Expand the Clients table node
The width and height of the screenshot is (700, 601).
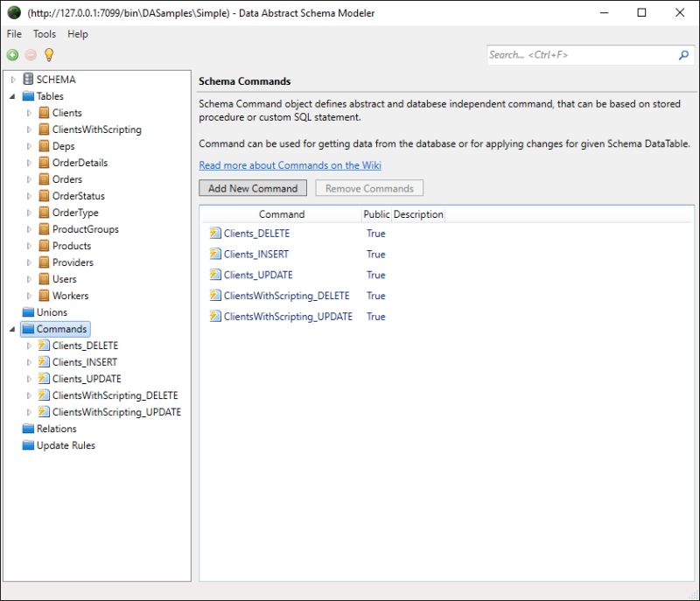click(29, 113)
